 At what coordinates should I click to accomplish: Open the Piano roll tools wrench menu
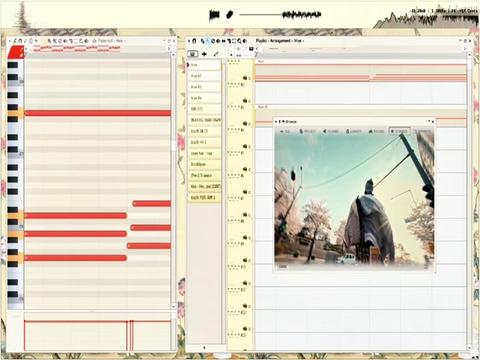point(15,41)
